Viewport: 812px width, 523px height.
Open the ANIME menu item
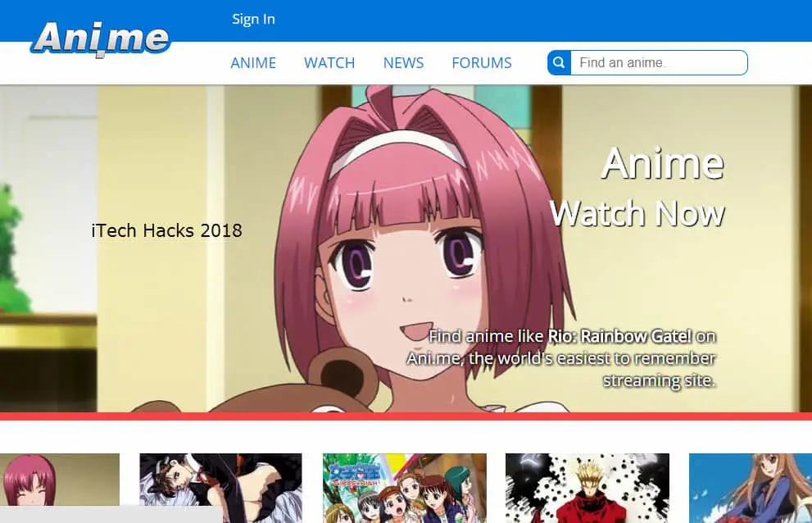pos(253,63)
